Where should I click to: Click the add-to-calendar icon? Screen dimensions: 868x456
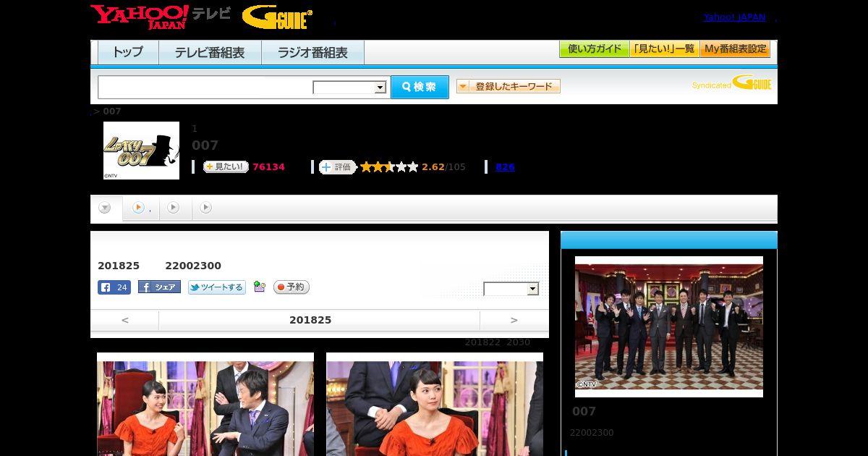click(x=260, y=287)
